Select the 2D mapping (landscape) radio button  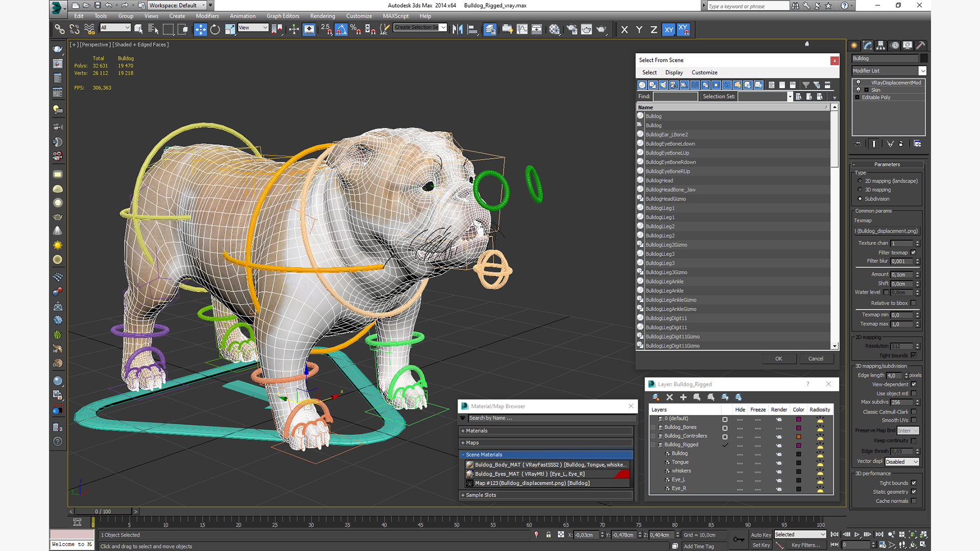point(860,181)
